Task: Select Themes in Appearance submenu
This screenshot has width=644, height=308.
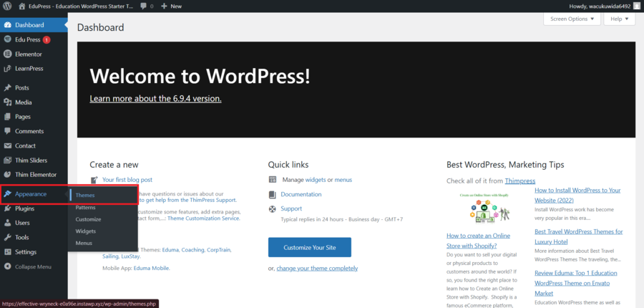Action: coord(85,195)
